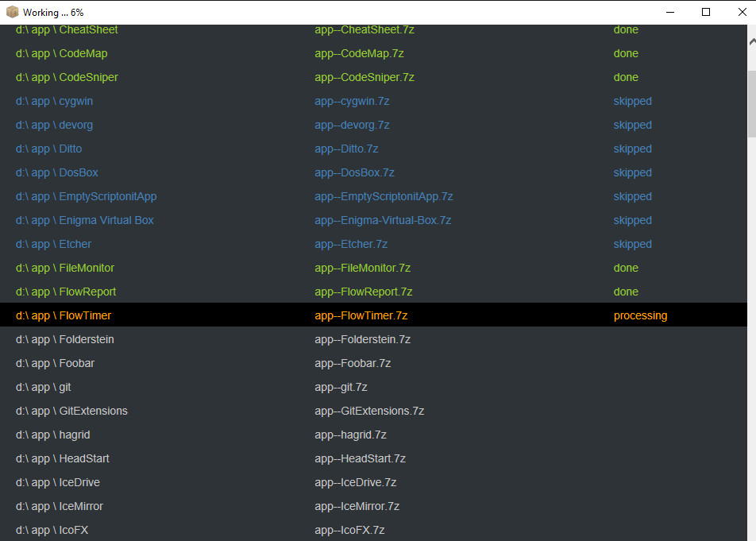Click archive name app--IceDrive.7z
Viewport: 756px width, 541px height.
(x=355, y=483)
